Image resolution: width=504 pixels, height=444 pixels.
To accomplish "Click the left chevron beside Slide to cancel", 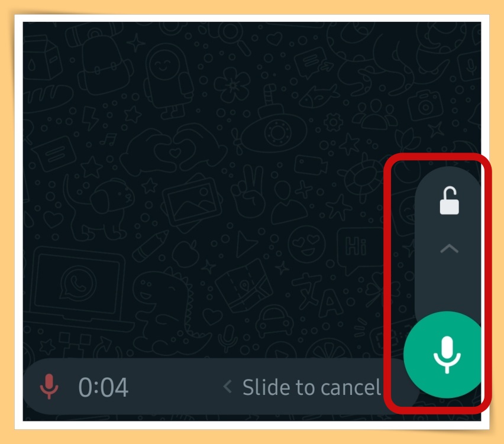I will (x=228, y=387).
